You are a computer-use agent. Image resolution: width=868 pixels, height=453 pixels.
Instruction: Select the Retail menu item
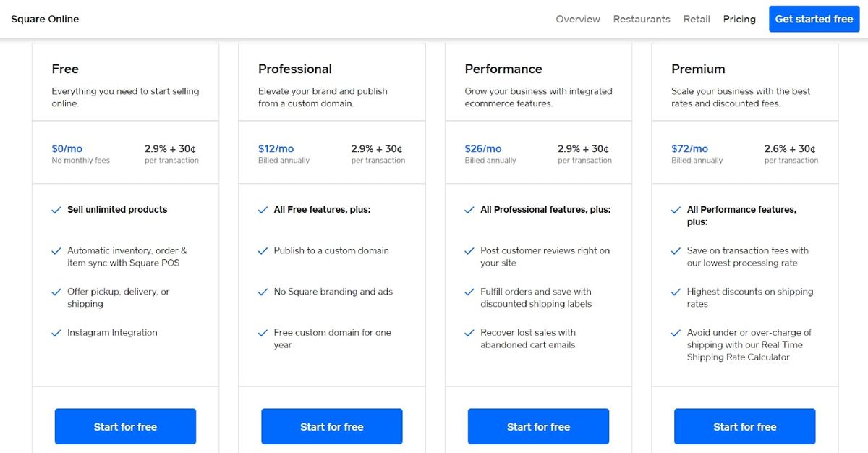point(697,19)
